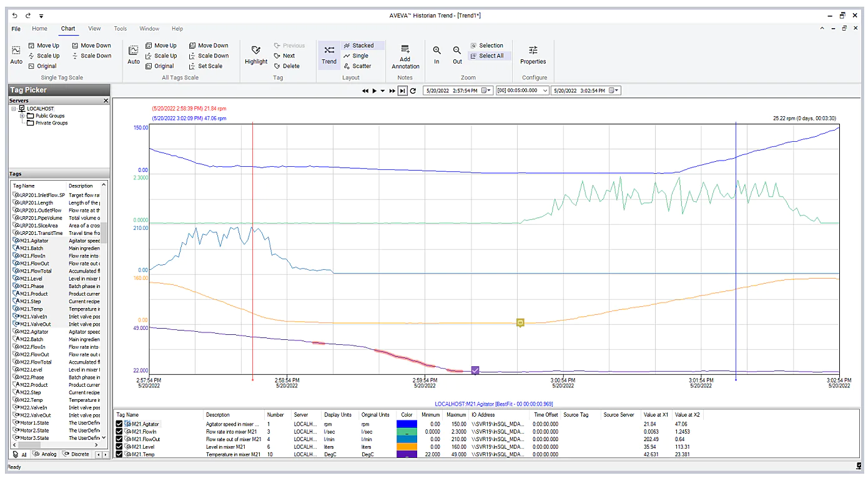Uncheck the M21.Level tag checkbox

pos(119,446)
